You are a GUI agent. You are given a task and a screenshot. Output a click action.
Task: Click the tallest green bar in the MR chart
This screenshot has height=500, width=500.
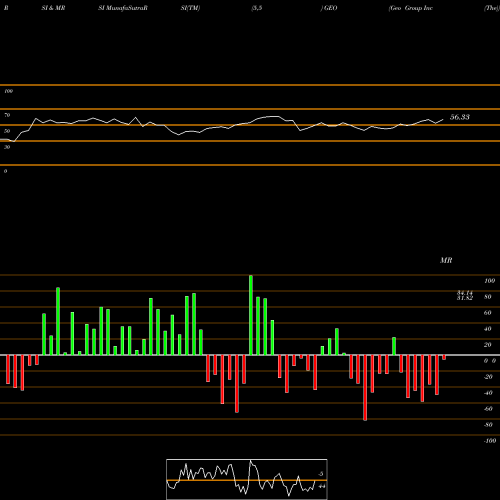[x=251, y=315]
